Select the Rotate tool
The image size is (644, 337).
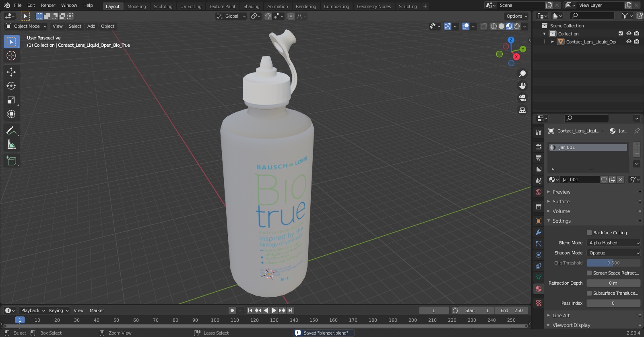coord(11,86)
